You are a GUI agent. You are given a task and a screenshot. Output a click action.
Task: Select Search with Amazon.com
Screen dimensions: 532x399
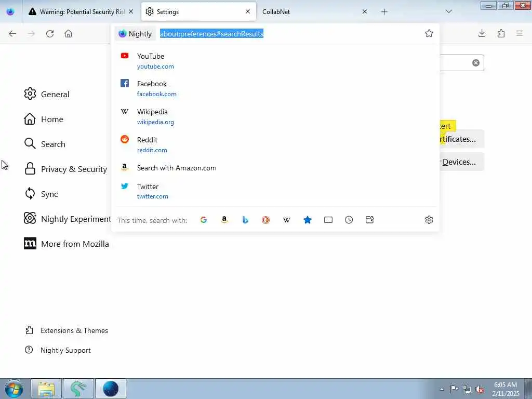(x=275, y=168)
